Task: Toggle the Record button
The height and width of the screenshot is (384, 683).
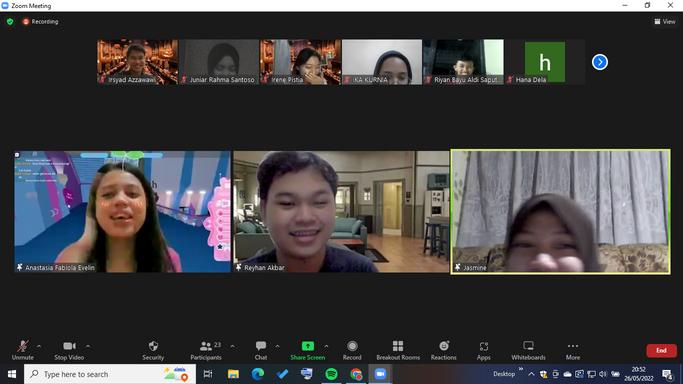Action: pos(352,350)
